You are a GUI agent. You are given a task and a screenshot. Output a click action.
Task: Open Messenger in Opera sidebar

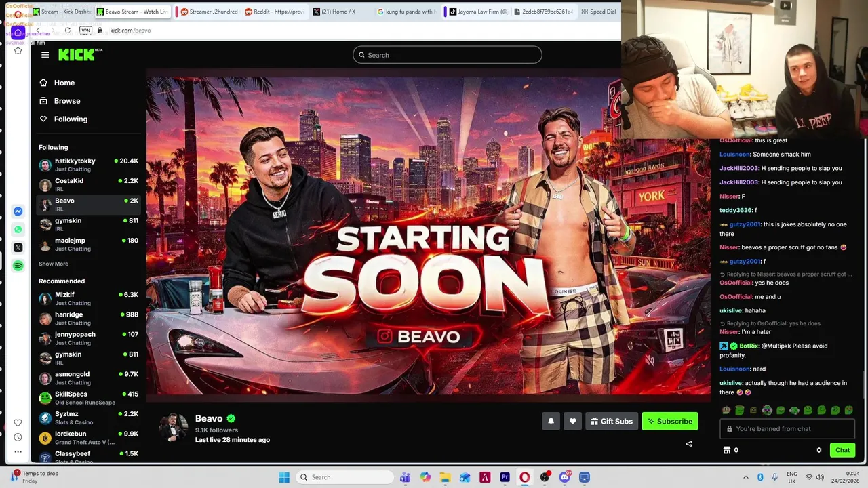click(x=18, y=211)
